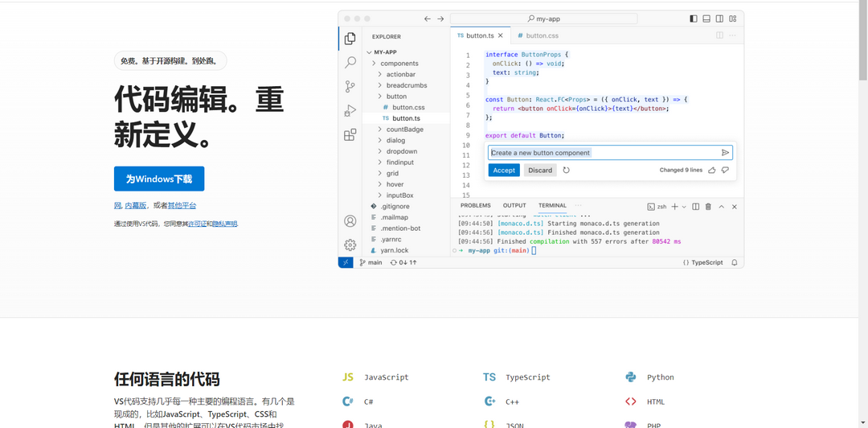Open the Manage gear icon
The image size is (868, 428).
(350, 245)
